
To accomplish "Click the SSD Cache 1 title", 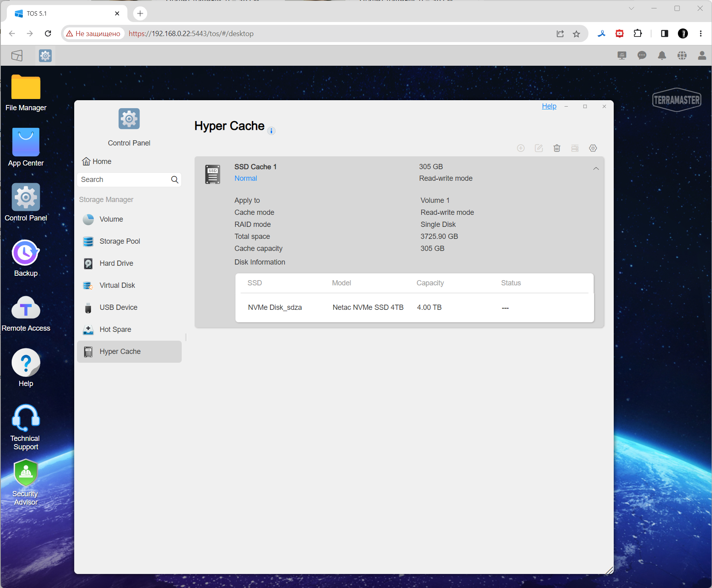I will click(256, 167).
